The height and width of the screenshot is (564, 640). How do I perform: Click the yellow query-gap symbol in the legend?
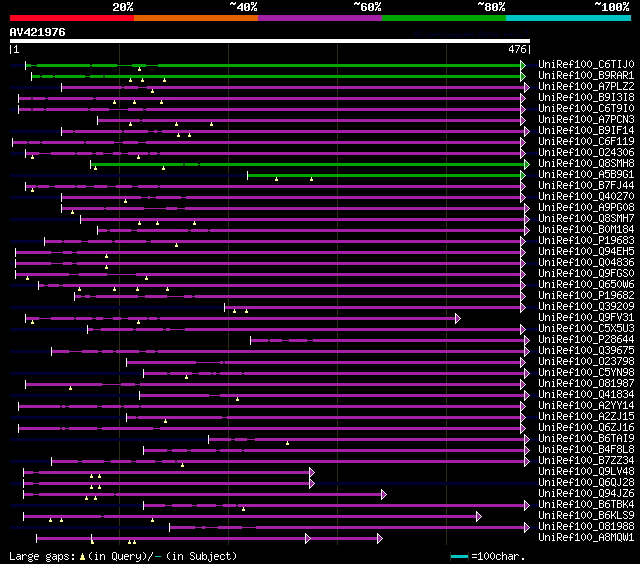[82, 557]
